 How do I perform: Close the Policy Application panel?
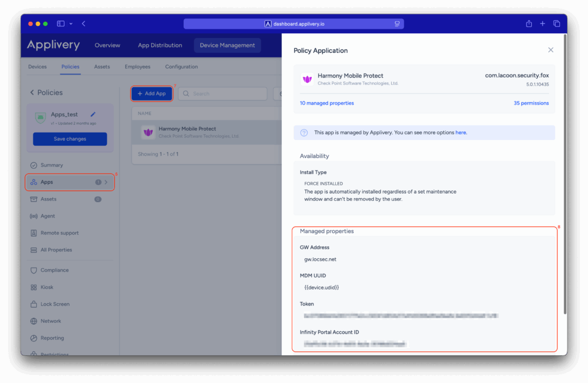coord(551,50)
